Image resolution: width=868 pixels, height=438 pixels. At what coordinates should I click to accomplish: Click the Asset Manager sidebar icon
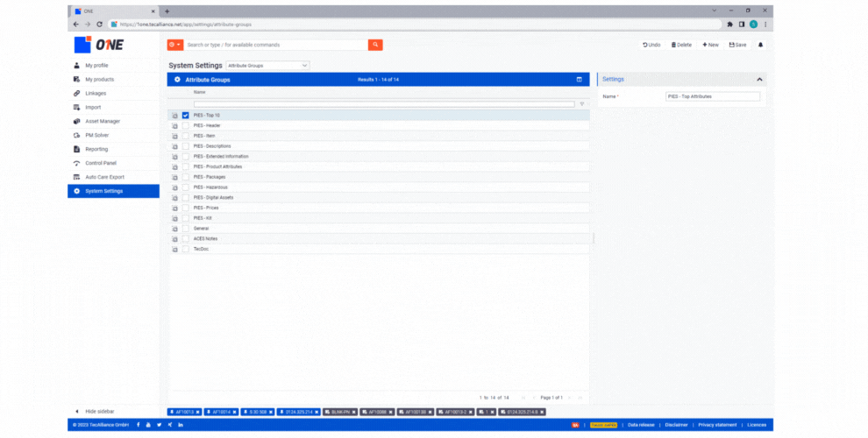click(x=77, y=121)
